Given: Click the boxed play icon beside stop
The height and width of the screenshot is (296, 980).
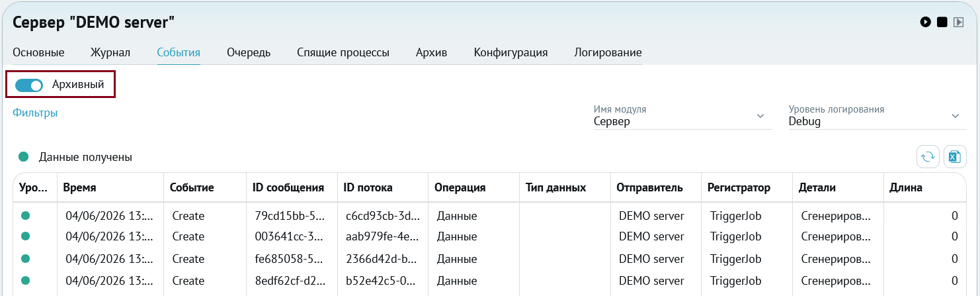Looking at the screenshot, I should [958, 23].
